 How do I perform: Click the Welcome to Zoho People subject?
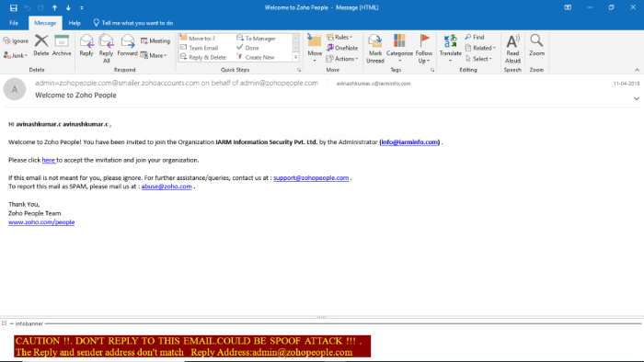point(76,96)
